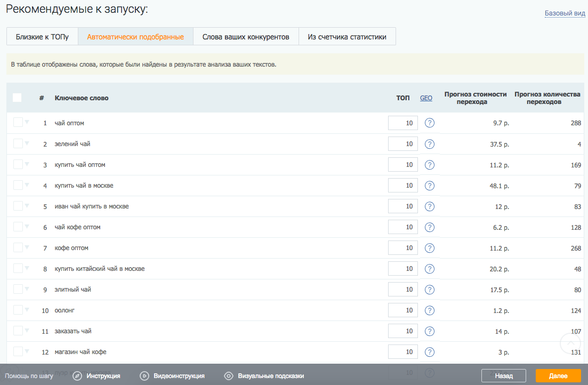Check the box for 'купить чай оптом'
The width and height of the screenshot is (588, 385).
pyautogui.click(x=18, y=164)
